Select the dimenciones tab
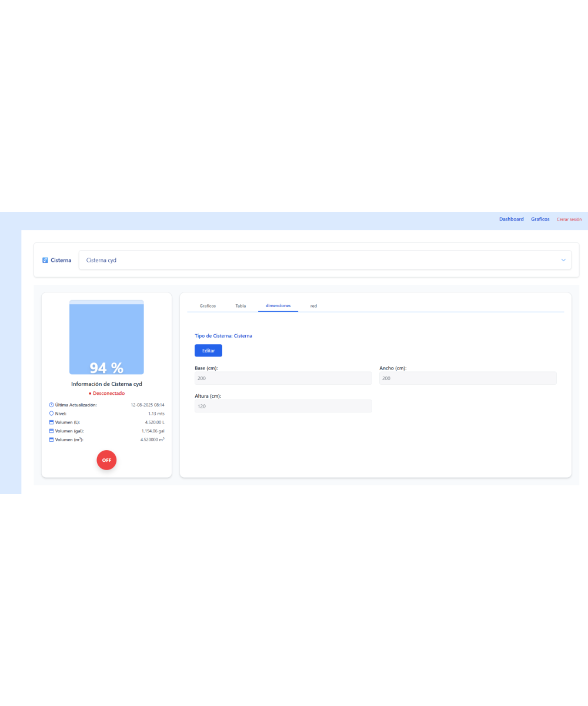 coord(278,306)
